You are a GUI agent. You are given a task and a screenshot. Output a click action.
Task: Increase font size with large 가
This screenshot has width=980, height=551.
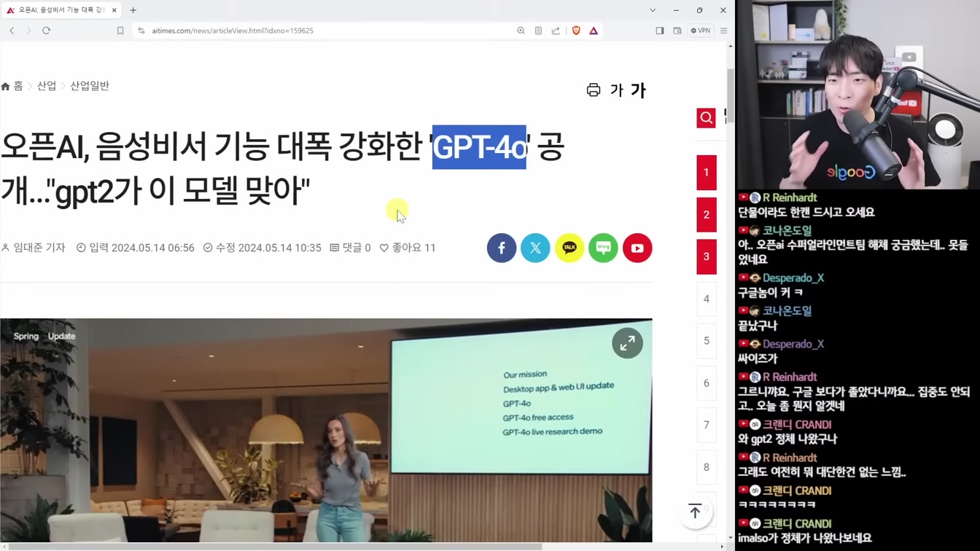click(x=639, y=90)
